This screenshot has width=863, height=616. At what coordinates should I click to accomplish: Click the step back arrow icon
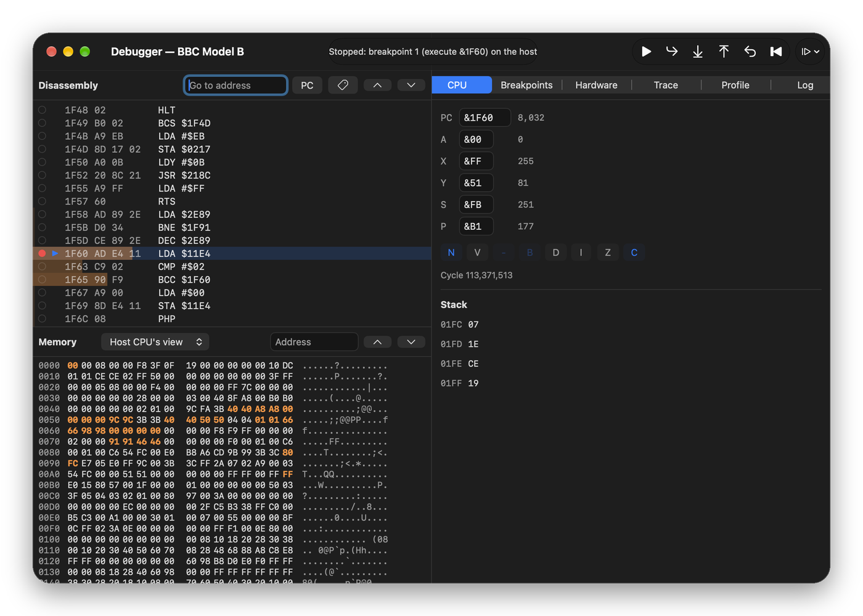point(750,52)
